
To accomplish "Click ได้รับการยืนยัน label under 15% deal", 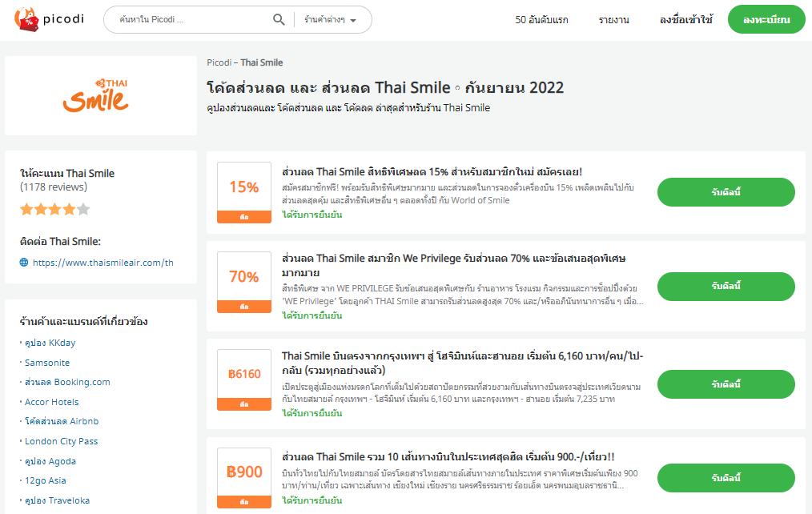I will pyautogui.click(x=312, y=215).
